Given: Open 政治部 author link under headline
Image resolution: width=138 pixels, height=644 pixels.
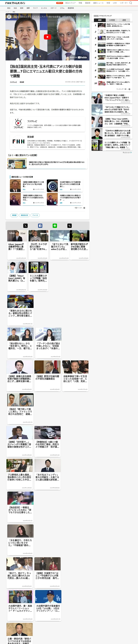Looking at the screenshot, I should [x=22, y=82].
